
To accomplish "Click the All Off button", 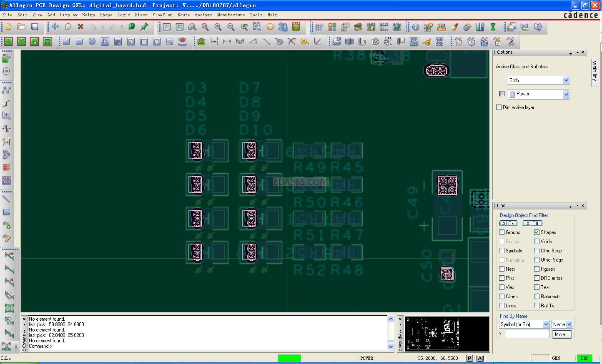I will 532,224.
